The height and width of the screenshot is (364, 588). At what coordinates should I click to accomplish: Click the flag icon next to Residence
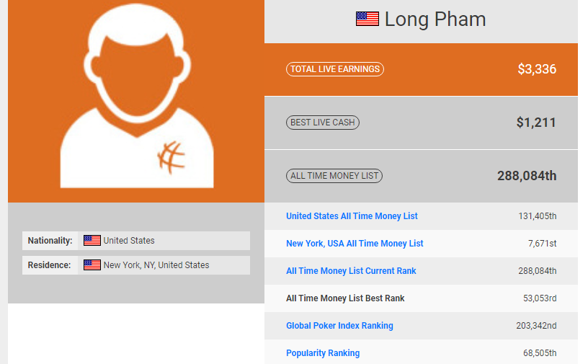pyautogui.click(x=92, y=265)
